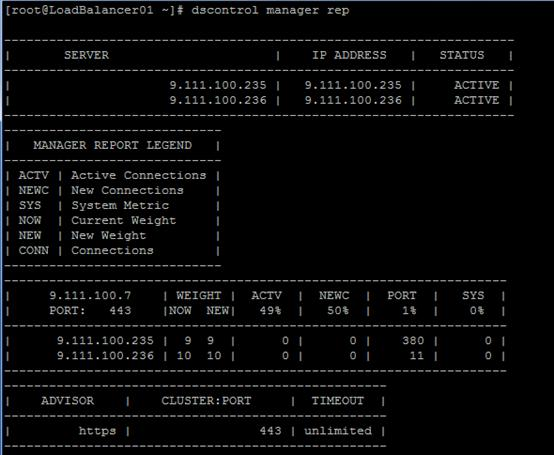The image size is (554, 455).
Task: Click the TIMEOUT column header
Action: tap(338, 401)
